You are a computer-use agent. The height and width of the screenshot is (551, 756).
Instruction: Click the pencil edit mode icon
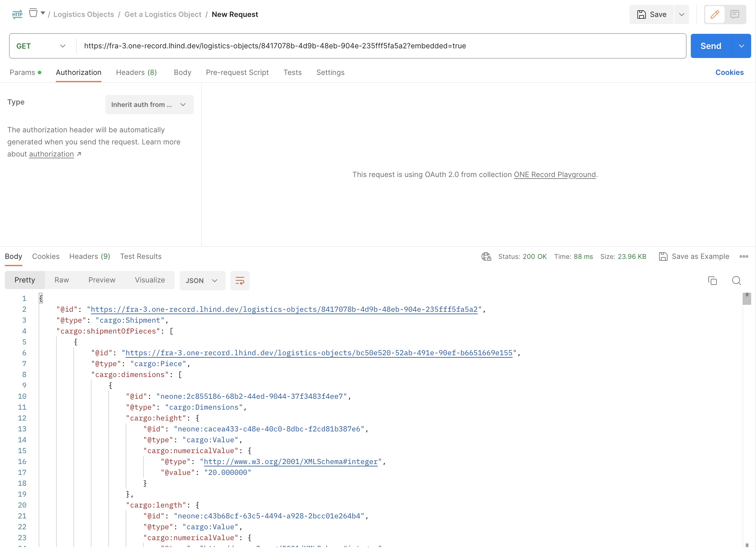(714, 14)
